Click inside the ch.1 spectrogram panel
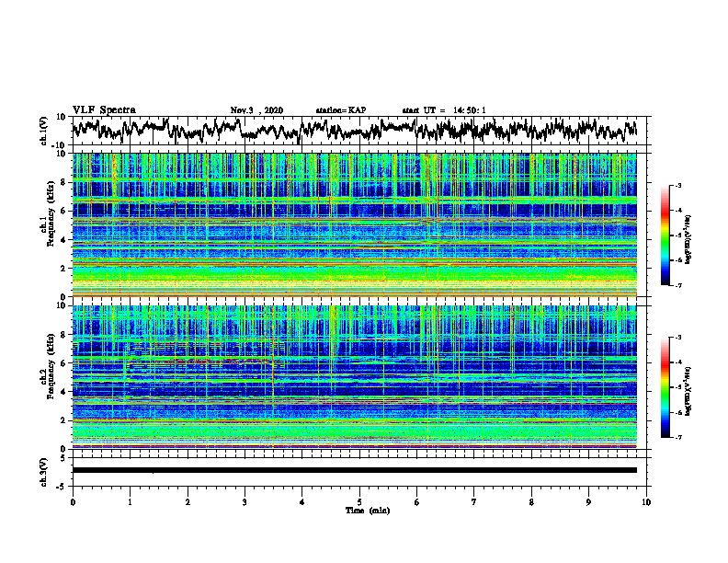Image resolution: width=728 pixels, height=563 pixels. (354, 224)
